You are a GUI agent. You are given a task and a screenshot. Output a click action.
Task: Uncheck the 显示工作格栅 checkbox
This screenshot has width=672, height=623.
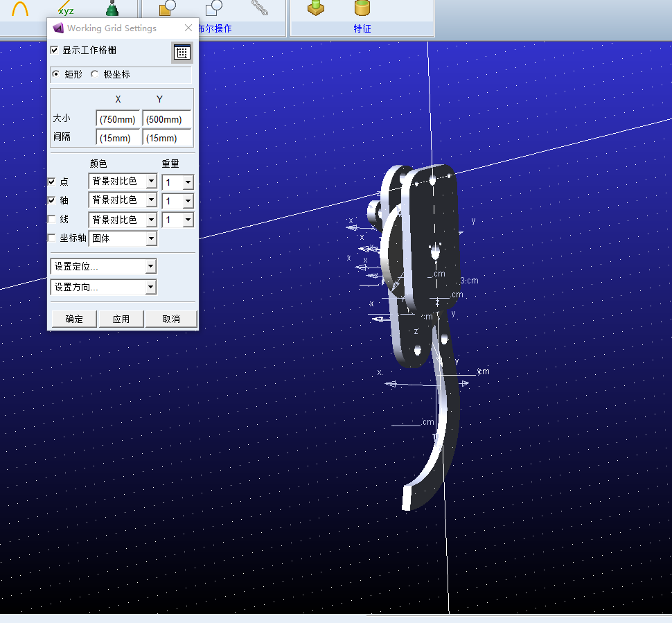(55, 51)
